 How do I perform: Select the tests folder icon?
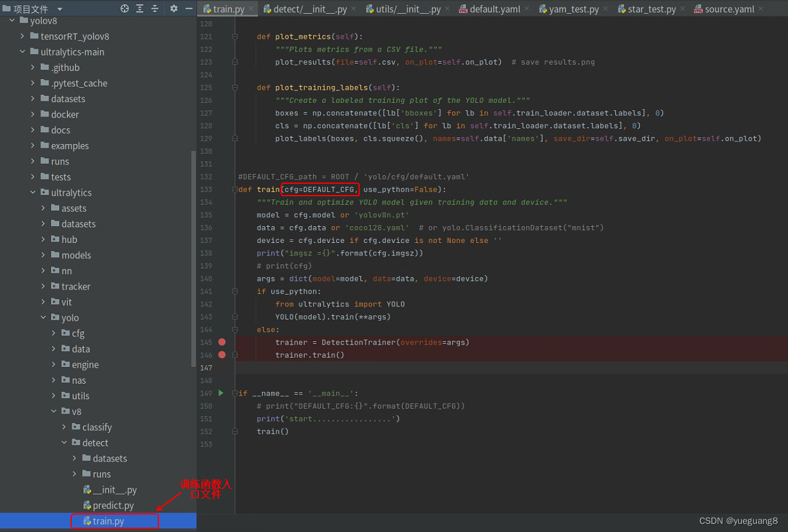[x=45, y=177]
